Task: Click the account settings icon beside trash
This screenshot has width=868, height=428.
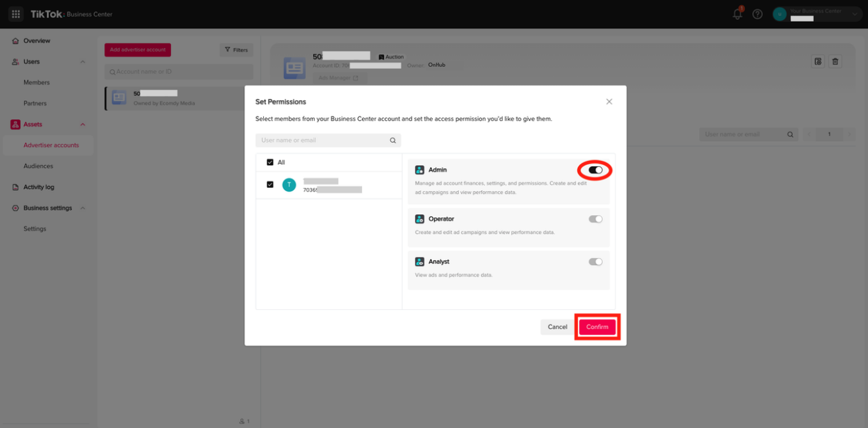Action: [x=818, y=61]
